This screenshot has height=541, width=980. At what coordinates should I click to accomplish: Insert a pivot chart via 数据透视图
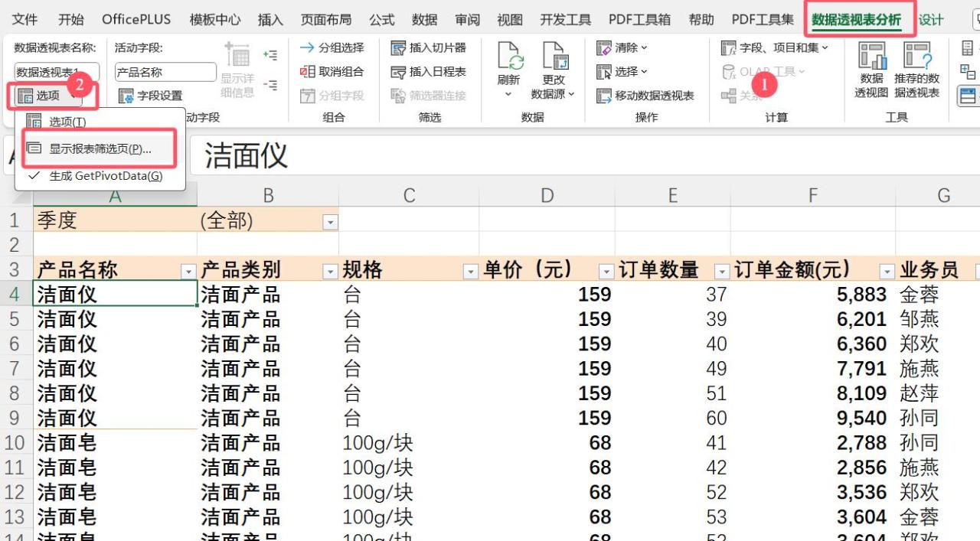pyautogui.click(x=871, y=70)
